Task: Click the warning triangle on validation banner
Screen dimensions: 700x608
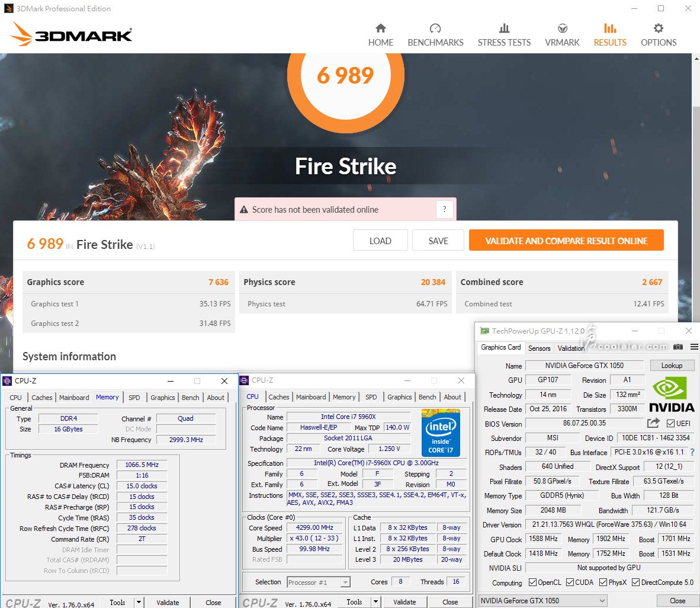Action: click(x=244, y=210)
